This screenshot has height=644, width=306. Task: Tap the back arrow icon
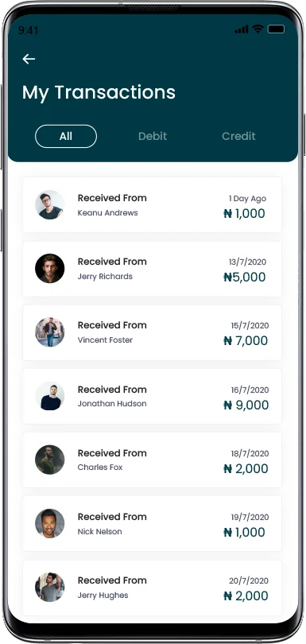coord(29,59)
